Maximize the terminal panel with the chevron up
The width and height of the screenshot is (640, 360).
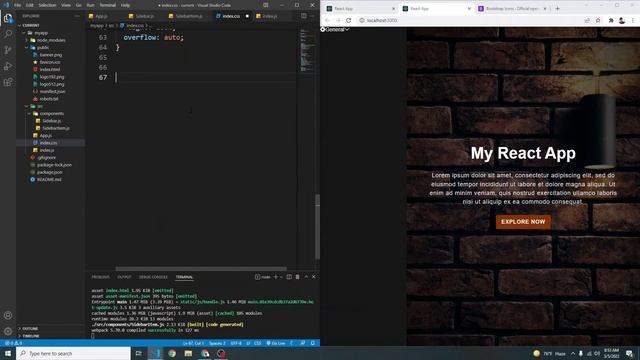(x=306, y=277)
